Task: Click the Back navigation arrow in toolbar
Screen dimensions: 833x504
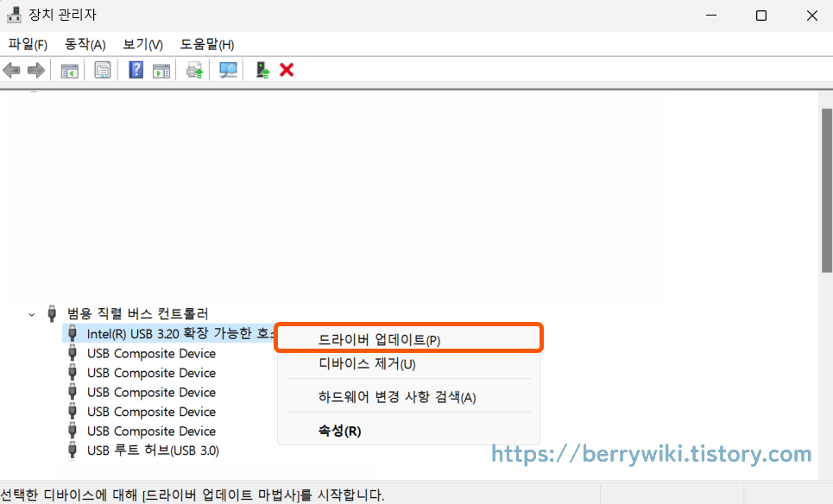Action: [x=11, y=70]
